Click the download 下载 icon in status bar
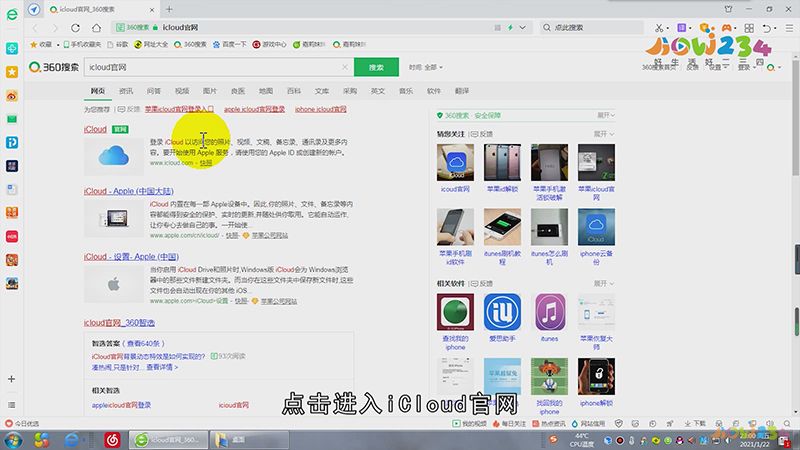Image resolution: width=800 pixels, height=450 pixels. (695, 423)
